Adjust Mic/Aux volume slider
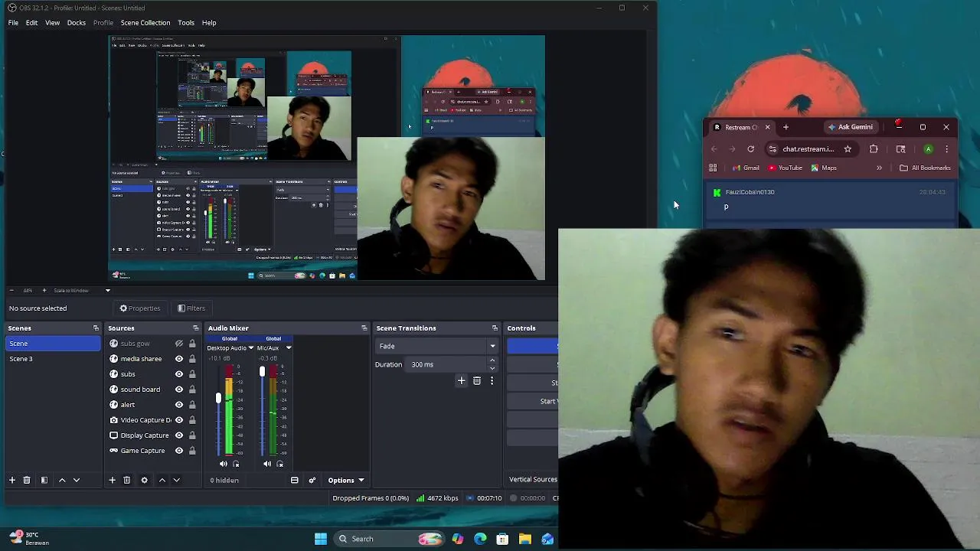Screen dimensions: 980x551 [x=262, y=372]
